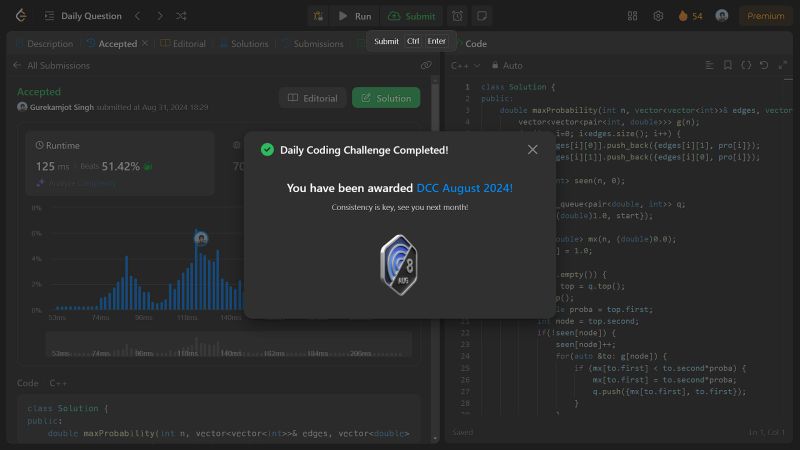
Task: Click the braces icon in editor toolbar
Action: 746,65
